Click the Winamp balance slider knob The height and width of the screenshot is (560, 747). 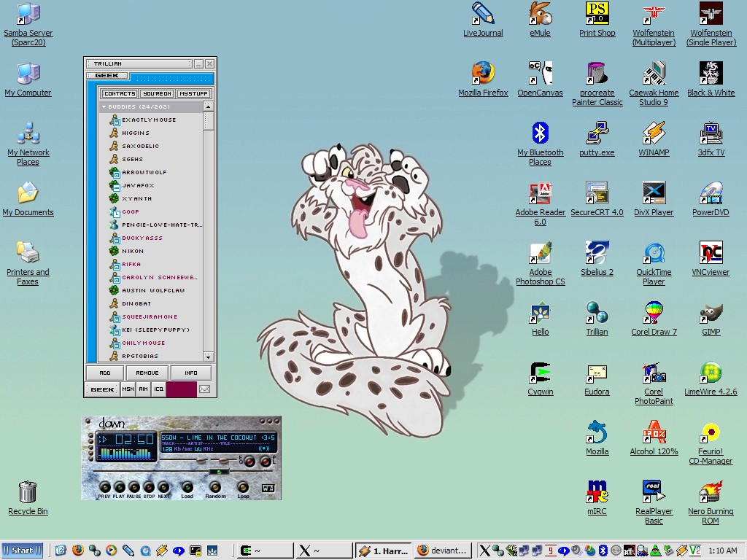[x=223, y=460]
